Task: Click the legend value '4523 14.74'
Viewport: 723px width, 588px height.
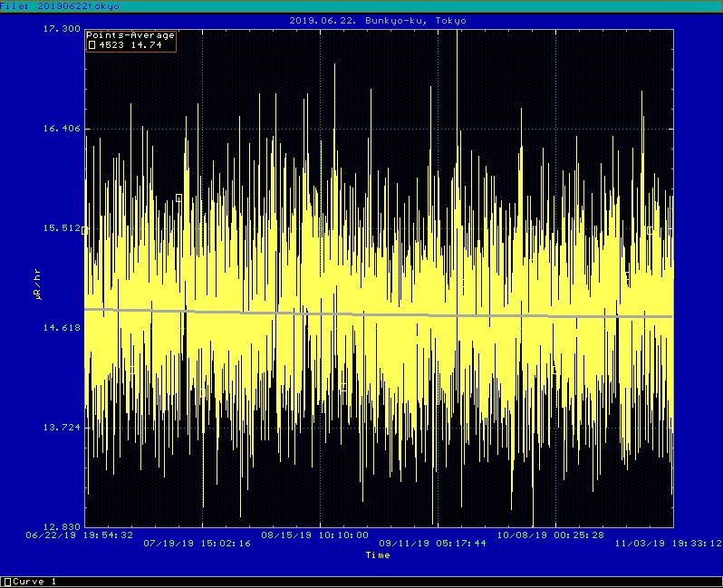Action: (130, 44)
